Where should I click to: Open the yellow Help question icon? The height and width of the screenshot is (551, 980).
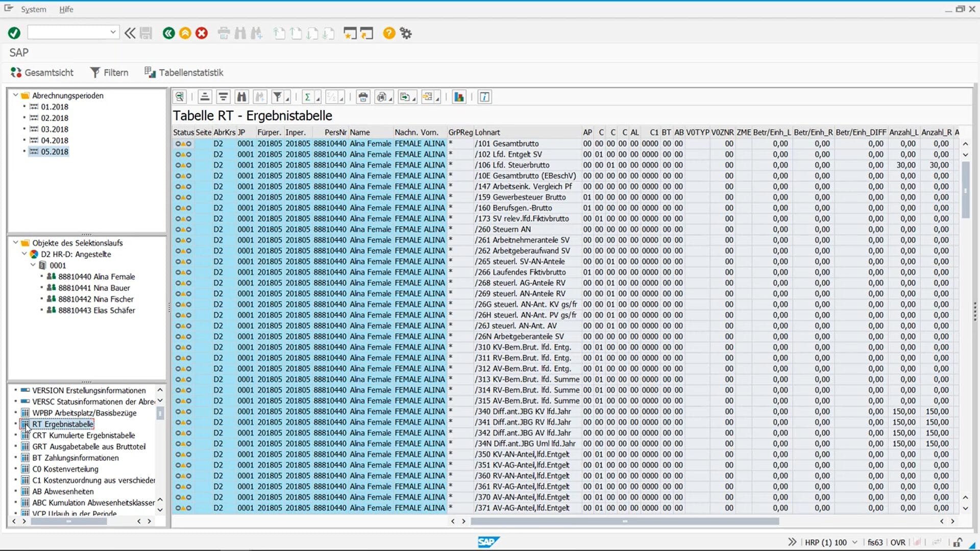(389, 33)
